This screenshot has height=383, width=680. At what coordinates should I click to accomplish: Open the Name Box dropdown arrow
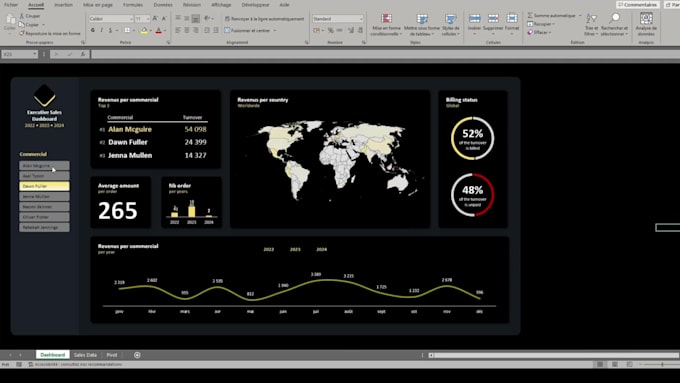(x=35, y=54)
